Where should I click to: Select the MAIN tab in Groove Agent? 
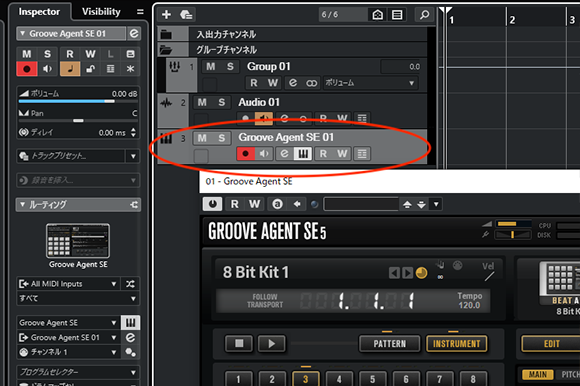tap(537, 375)
